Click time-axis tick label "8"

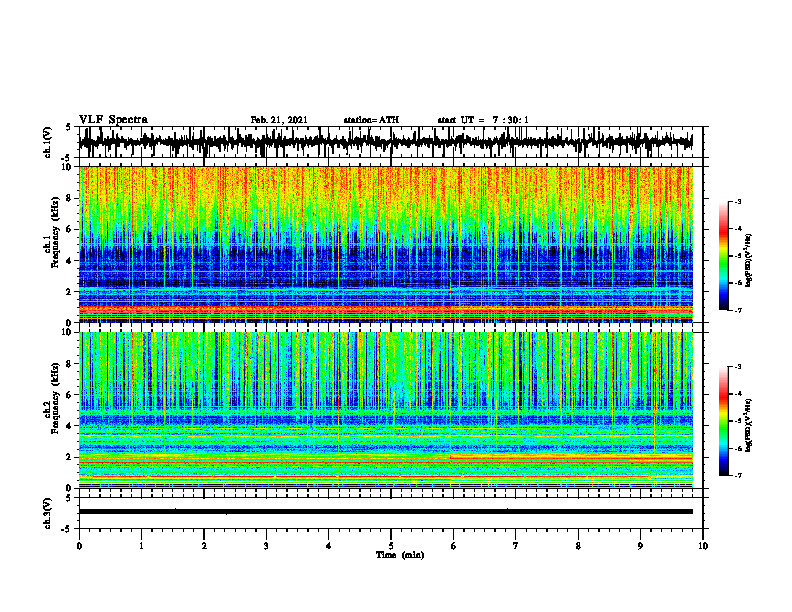[578, 546]
